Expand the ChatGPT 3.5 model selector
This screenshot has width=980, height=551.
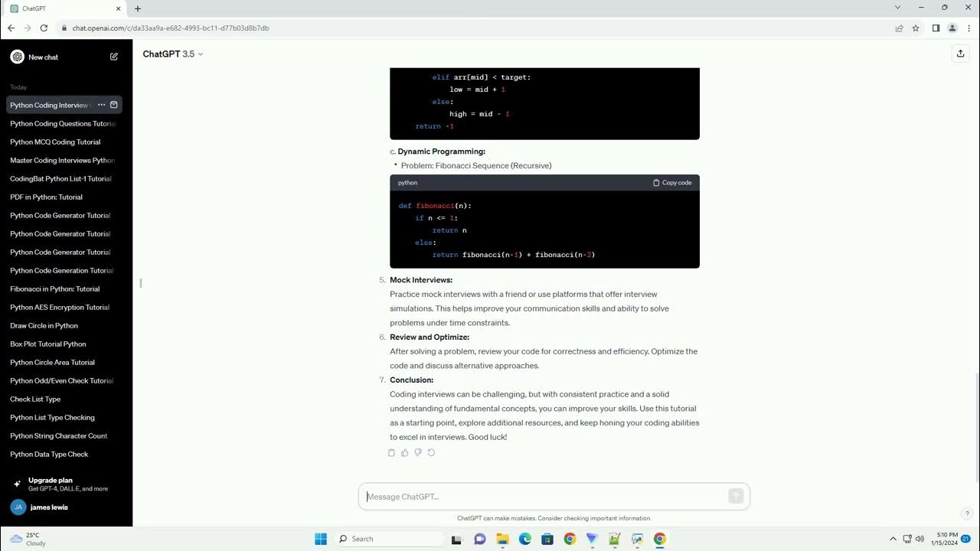[173, 54]
